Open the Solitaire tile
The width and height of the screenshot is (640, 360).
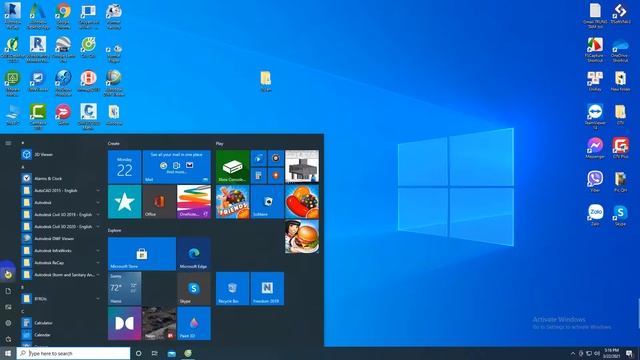267,202
